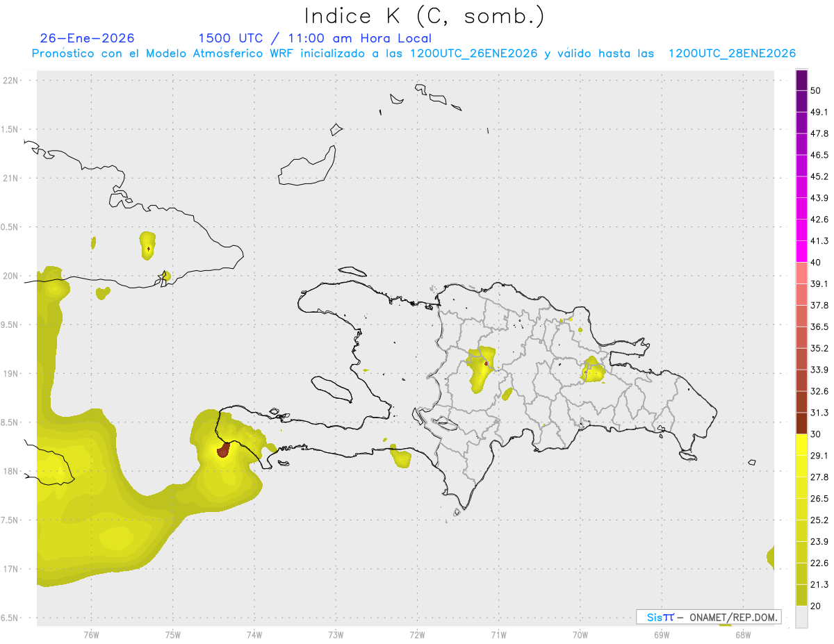
Task: Click the '41.3' value on the color scale
Action: click(x=819, y=241)
